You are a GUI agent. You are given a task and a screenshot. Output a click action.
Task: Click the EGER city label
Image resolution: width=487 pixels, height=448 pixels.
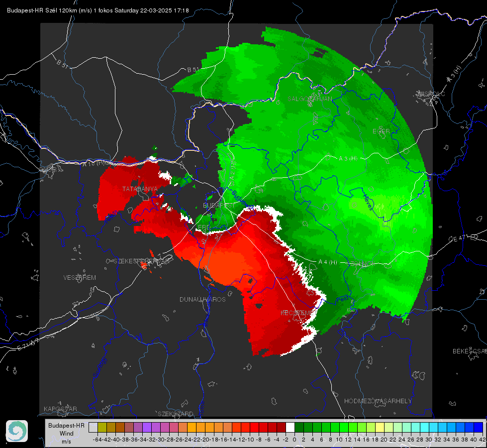[x=381, y=131]
